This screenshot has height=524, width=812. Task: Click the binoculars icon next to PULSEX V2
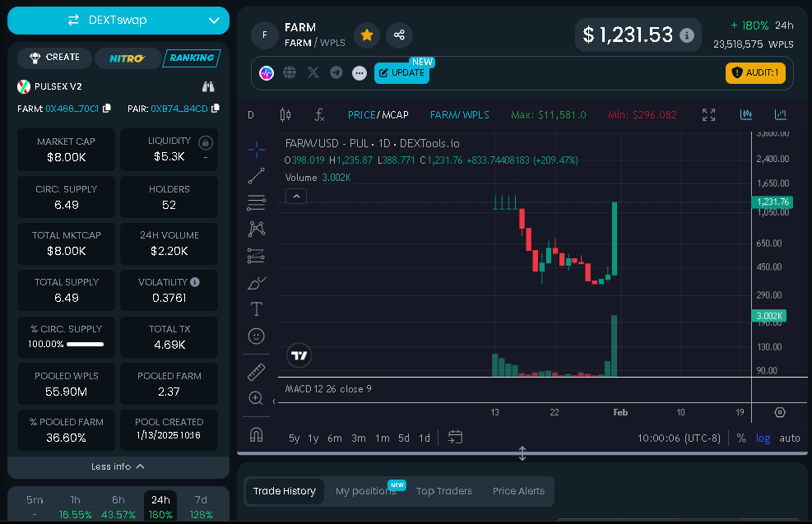(x=208, y=86)
